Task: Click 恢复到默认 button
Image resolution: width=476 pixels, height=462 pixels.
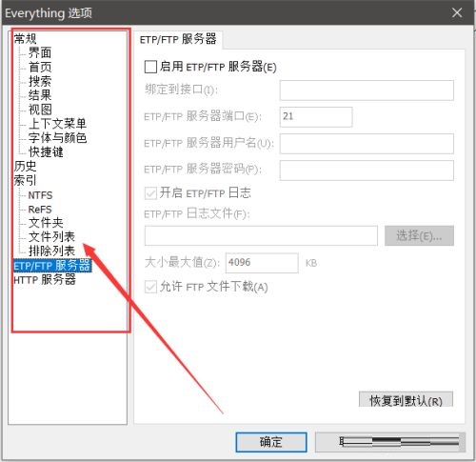Action: click(x=406, y=399)
